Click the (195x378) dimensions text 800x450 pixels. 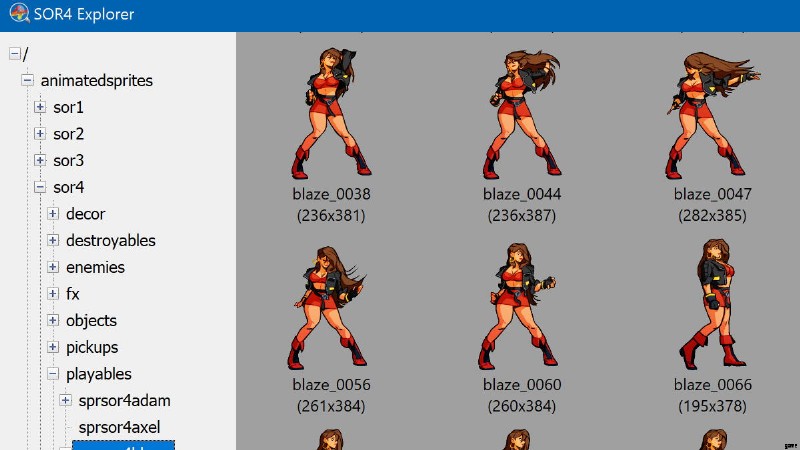(x=712, y=406)
